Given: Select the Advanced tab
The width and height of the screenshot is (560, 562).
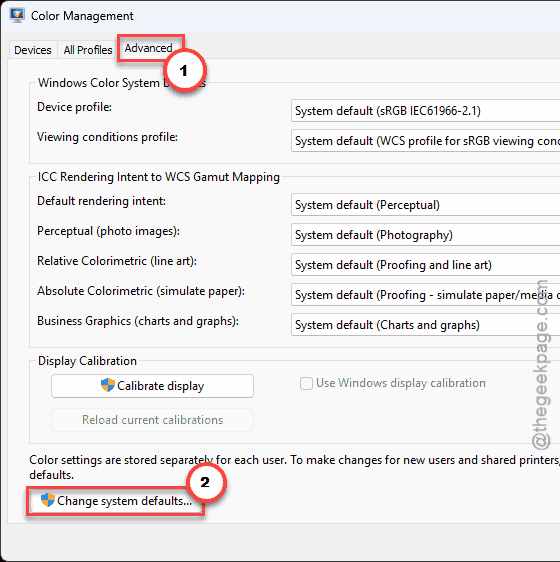Looking at the screenshot, I should tap(148, 48).
